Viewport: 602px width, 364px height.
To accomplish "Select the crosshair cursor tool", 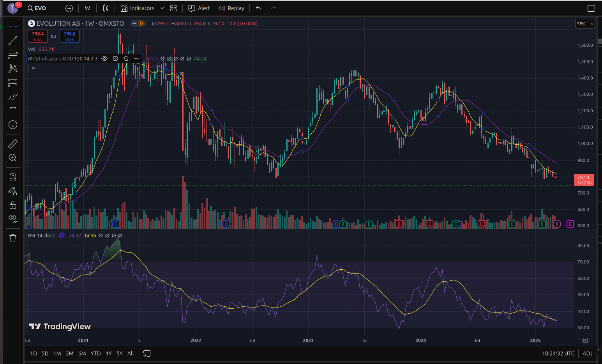I will point(13,27).
